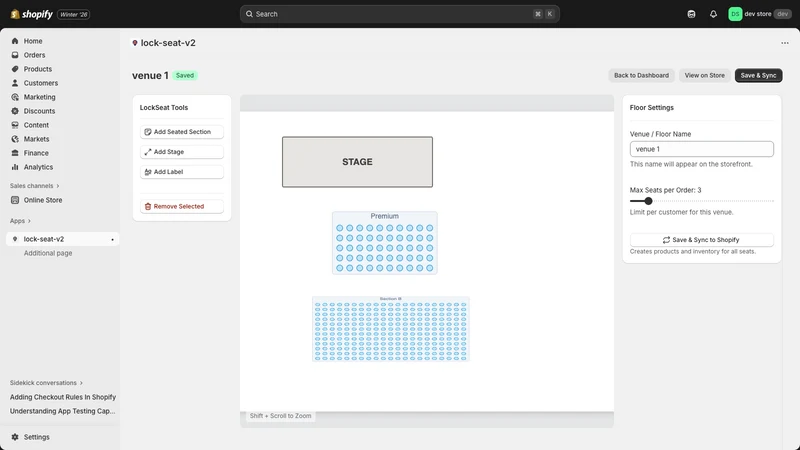800x450 pixels.
Task: Open the three-dot more actions menu
Action: click(785, 43)
